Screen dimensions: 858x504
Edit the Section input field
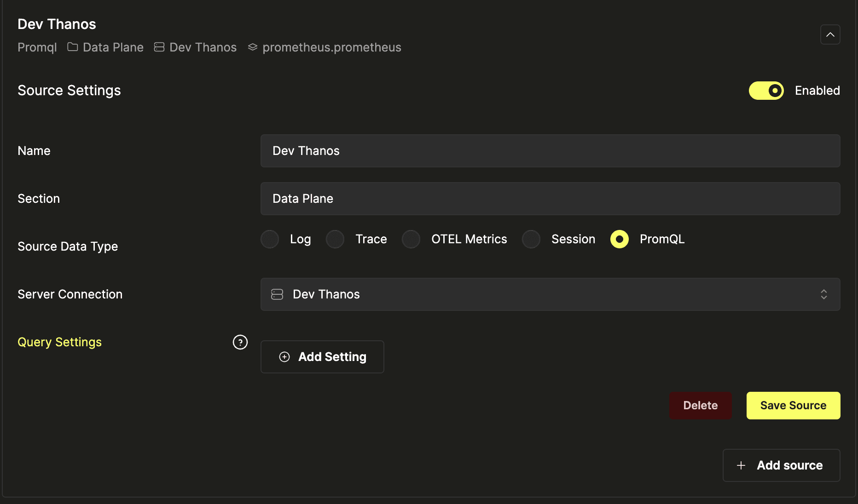(x=550, y=199)
